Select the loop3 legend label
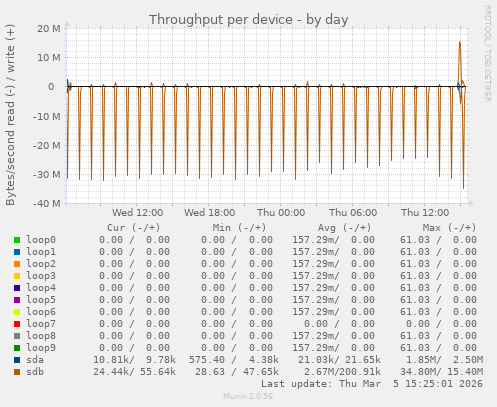This screenshot has width=497, height=407. click(41, 276)
